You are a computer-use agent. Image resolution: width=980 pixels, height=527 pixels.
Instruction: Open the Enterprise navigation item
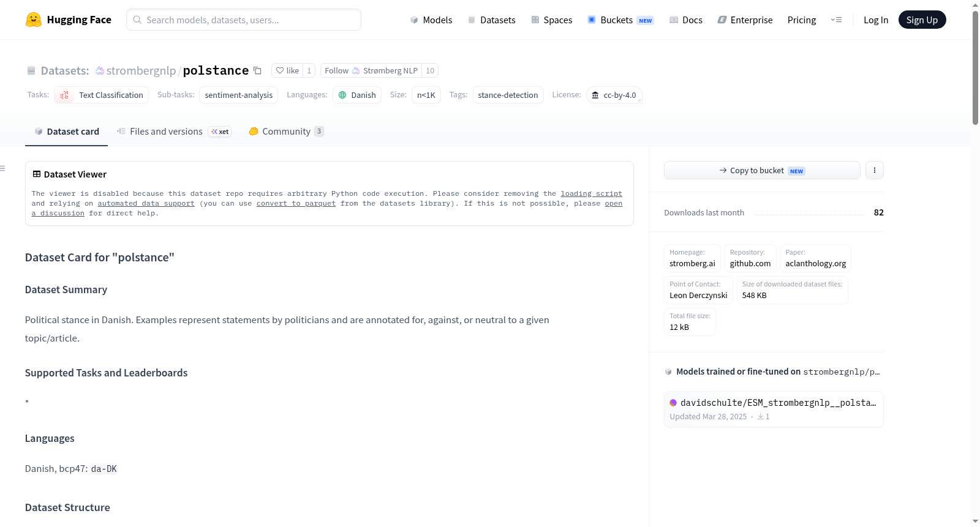click(745, 20)
